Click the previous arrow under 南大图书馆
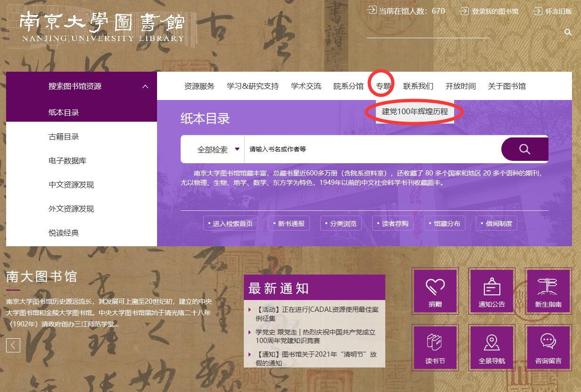Image resolution: width=581 pixels, height=392 pixels. 13,345
